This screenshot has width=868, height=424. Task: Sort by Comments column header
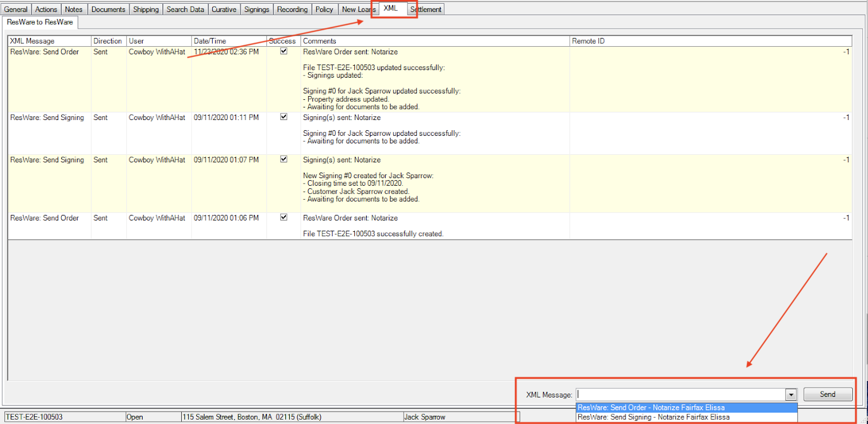(435, 41)
